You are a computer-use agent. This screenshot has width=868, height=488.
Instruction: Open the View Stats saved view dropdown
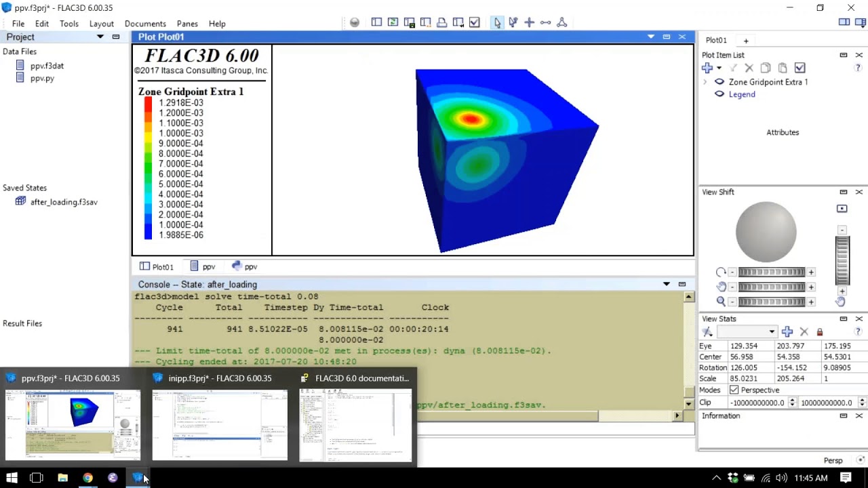pos(772,332)
